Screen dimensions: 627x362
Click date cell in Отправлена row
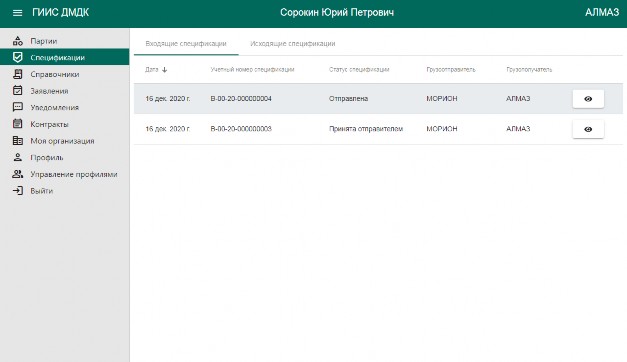click(x=168, y=99)
